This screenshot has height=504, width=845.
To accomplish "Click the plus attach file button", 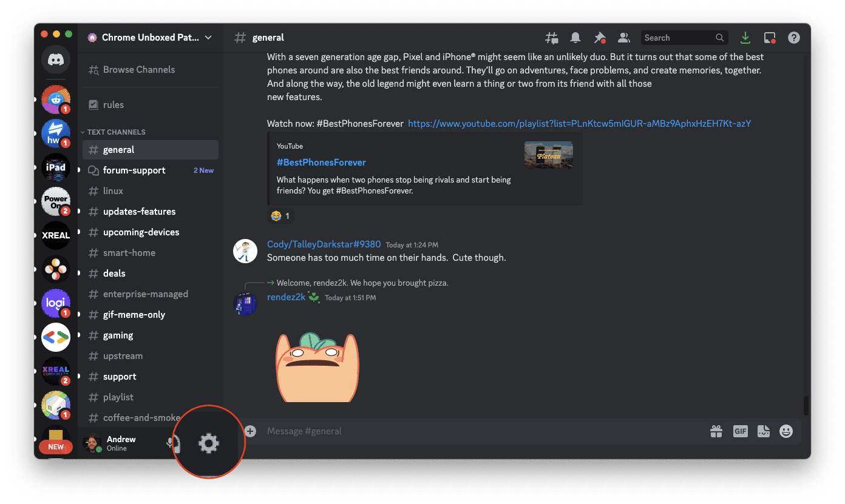I will (250, 431).
